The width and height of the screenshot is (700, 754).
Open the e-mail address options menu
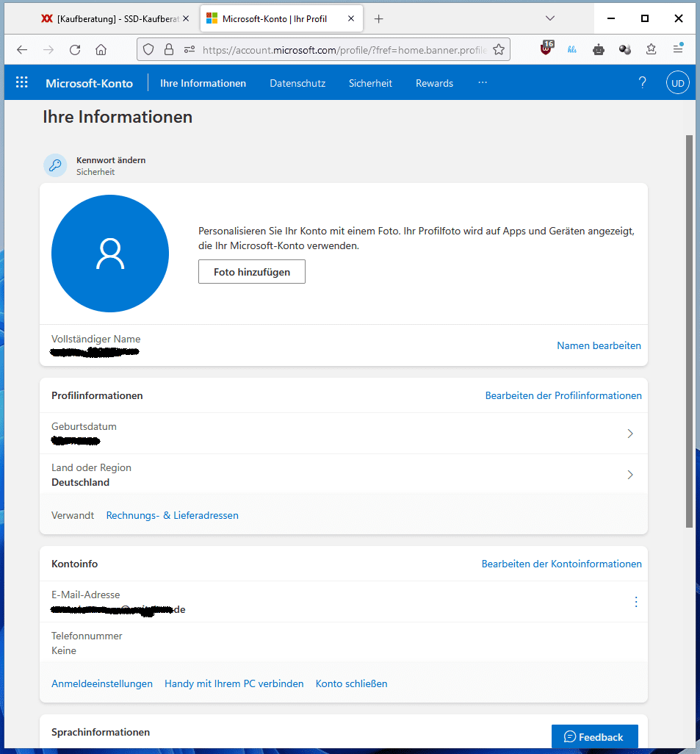click(636, 602)
